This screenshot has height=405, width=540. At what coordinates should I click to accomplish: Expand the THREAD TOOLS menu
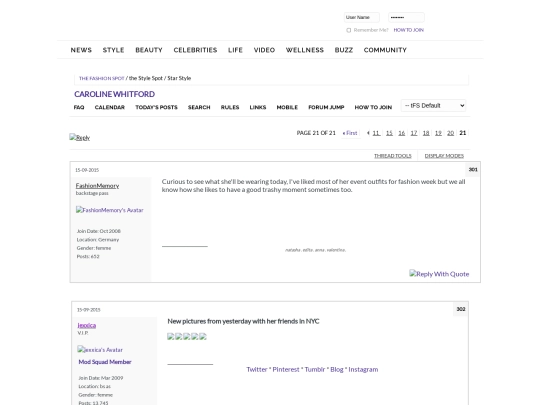393,156
